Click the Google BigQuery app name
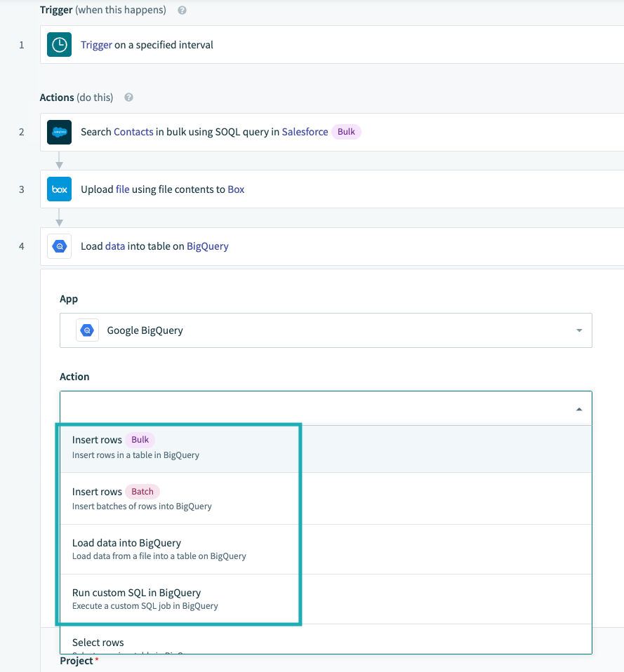This screenshot has height=672, width=624. pos(145,330)
